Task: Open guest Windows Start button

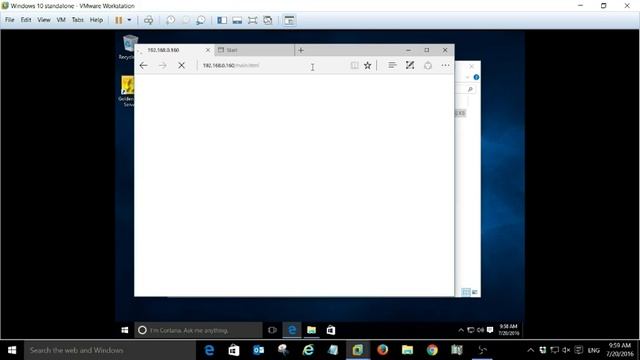Action: (x=125, y=330)
